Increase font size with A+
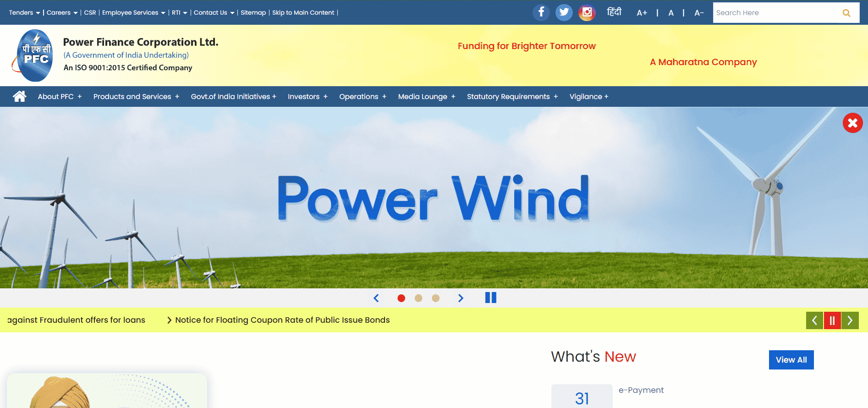The width and height of the screenshot is (868, 408). (642, 13)
